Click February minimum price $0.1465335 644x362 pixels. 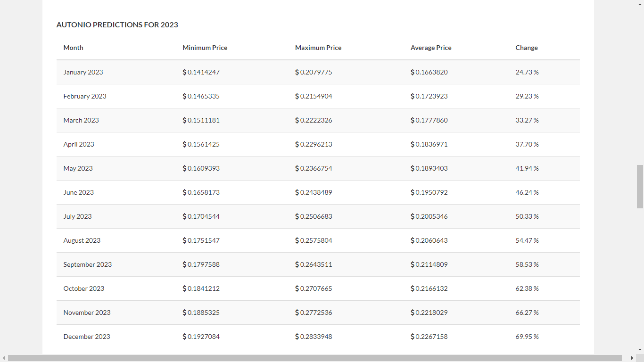coord(201,96)
